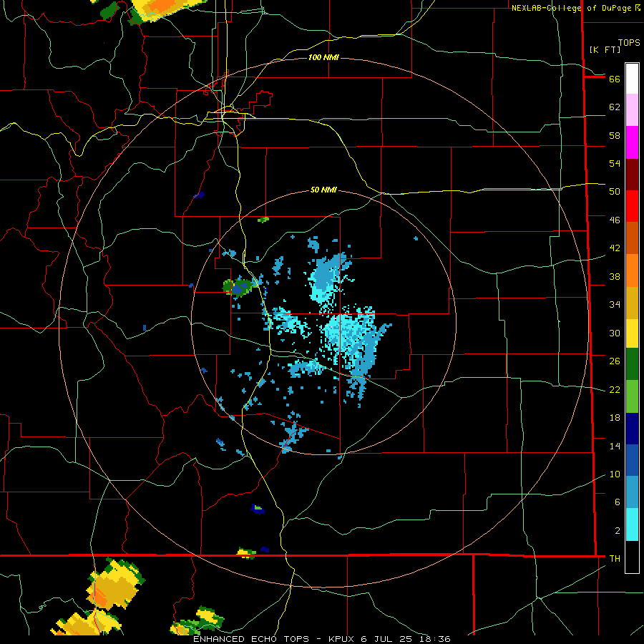Screen dimensions: 644x644
Task: Select the 38 legend value
Action: pyautogui.click(x=615, y=276)
